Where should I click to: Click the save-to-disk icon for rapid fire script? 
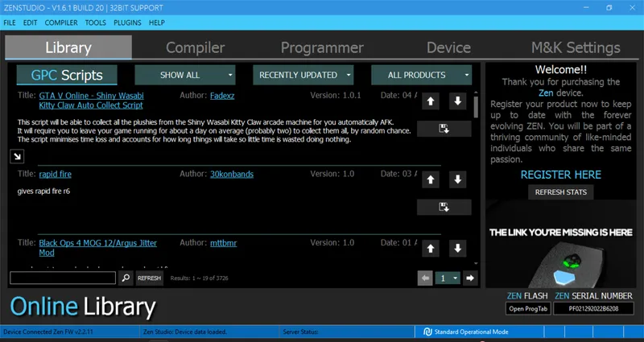(x=444, y=207)
